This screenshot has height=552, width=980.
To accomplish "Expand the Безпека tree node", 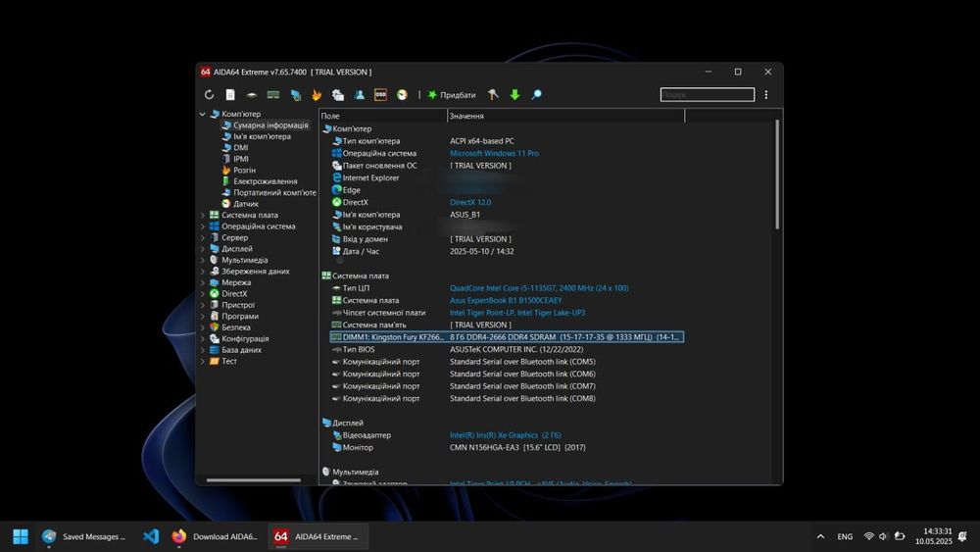I will (x=203, y=327).
